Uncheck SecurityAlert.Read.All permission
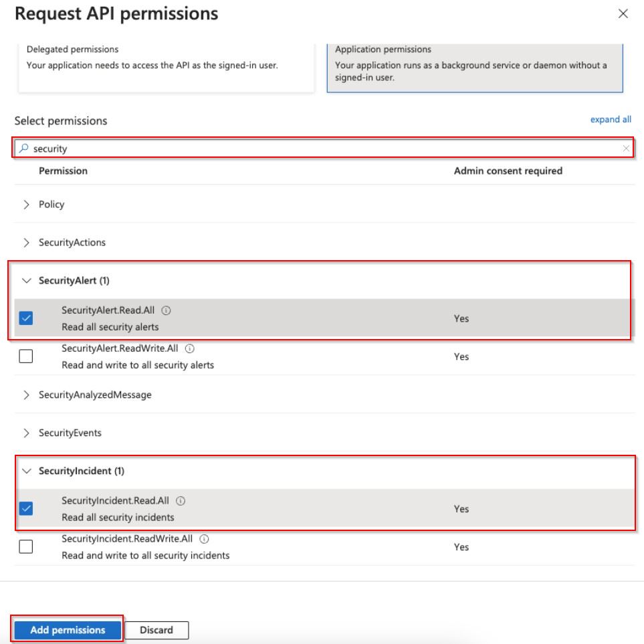 [25, 319]
